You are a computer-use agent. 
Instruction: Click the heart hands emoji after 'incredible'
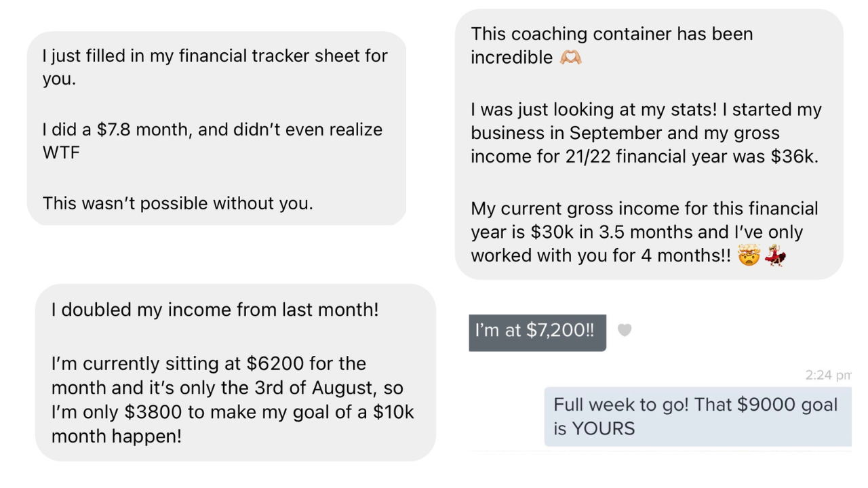(570, 58)
